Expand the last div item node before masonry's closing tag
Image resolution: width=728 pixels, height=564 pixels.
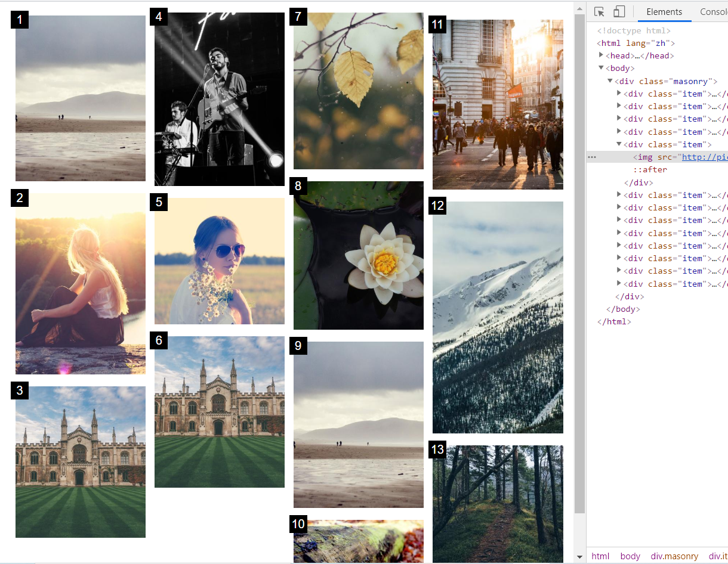[x=619, y=284]
